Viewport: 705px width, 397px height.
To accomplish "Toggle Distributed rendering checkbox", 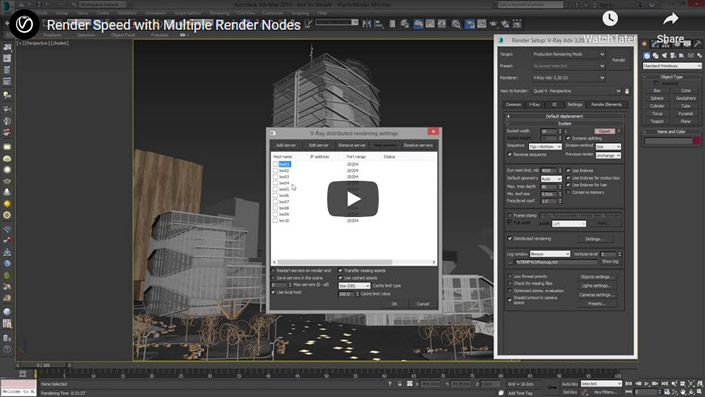I will tap(510, 238).
